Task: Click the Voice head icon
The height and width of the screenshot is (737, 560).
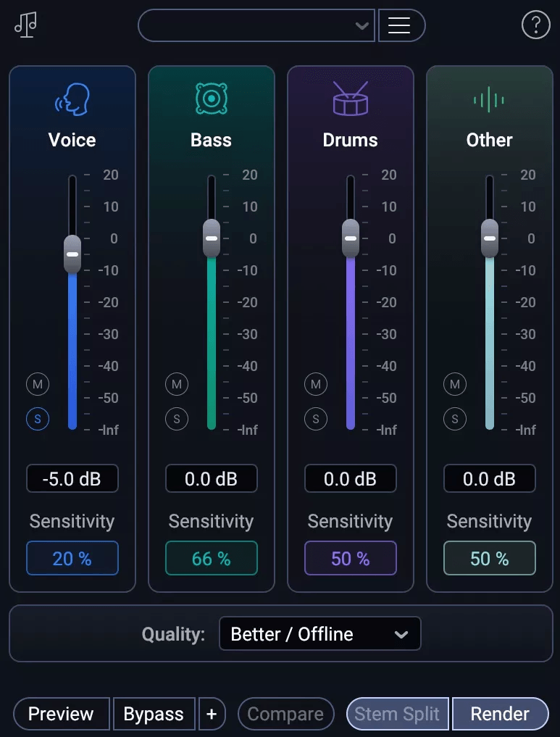Action: tap(72, 99)
